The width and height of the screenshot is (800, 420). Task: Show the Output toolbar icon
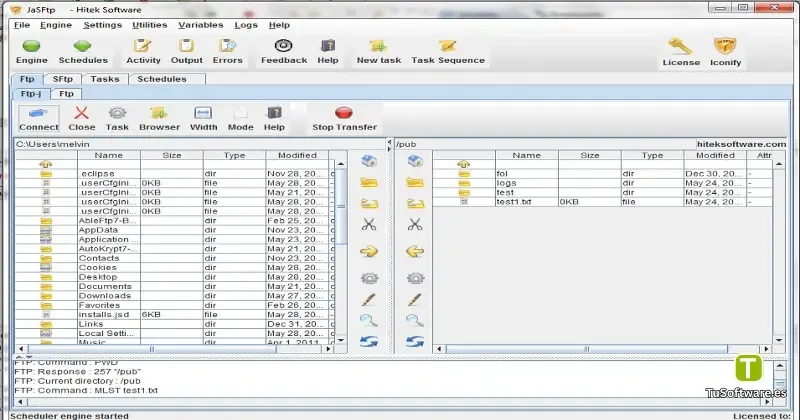186,46
